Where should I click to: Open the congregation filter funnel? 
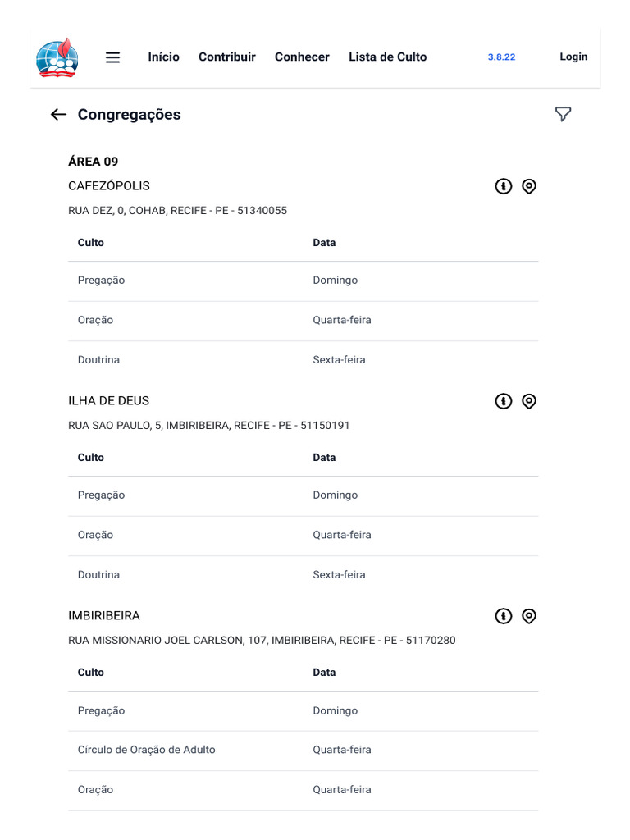563,115
